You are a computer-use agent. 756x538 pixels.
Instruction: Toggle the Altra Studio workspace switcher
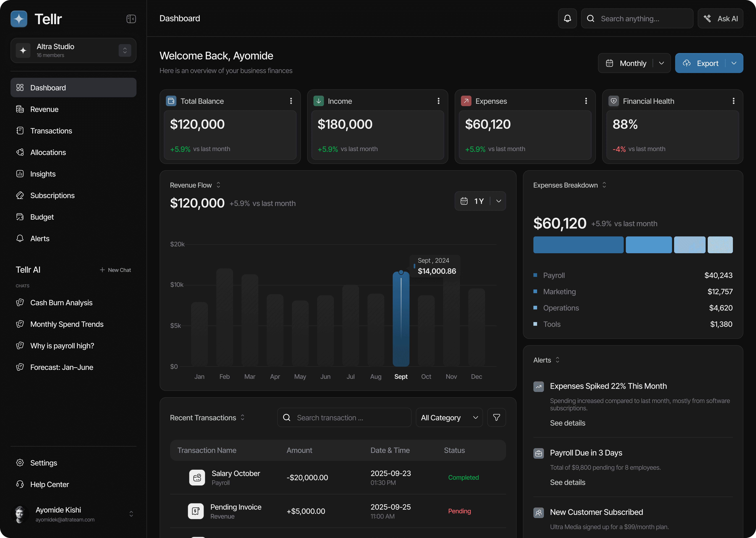pyautogui.click(x=125, y=50)
